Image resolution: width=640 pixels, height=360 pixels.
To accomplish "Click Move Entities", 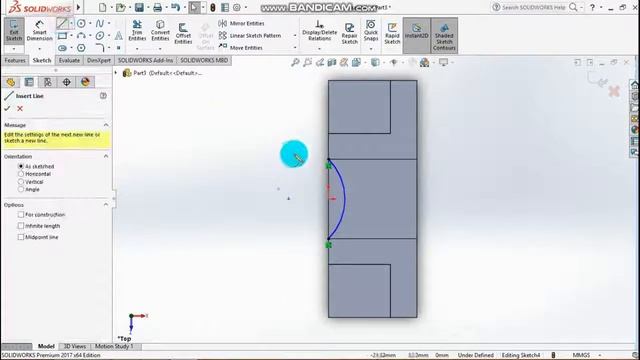I will click(x=241, y=48).
